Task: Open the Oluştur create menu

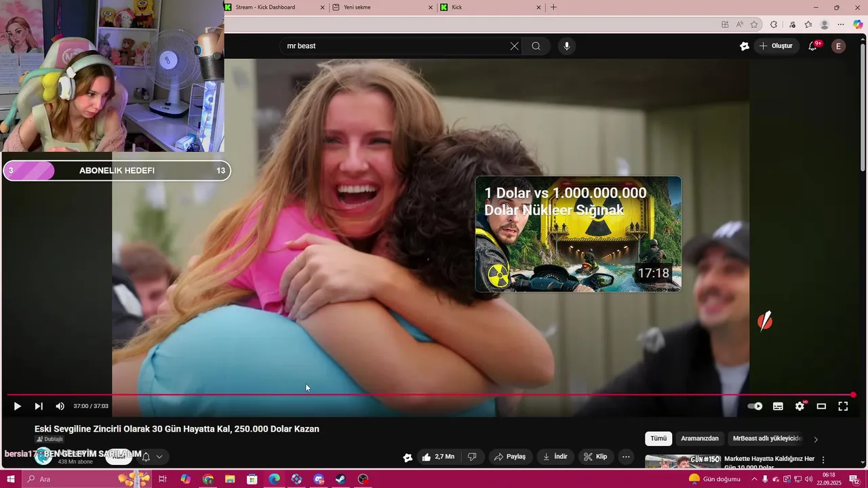Action: click(776, 46)
